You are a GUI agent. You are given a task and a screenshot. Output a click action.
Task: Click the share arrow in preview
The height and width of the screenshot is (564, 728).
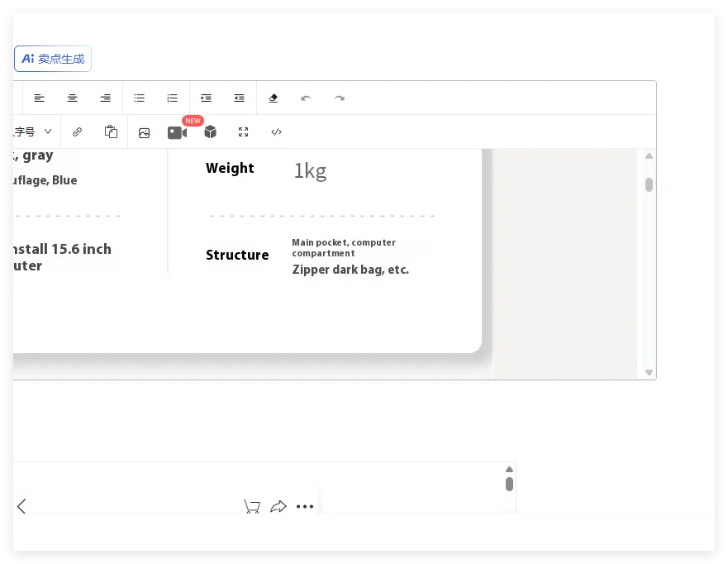278,506
